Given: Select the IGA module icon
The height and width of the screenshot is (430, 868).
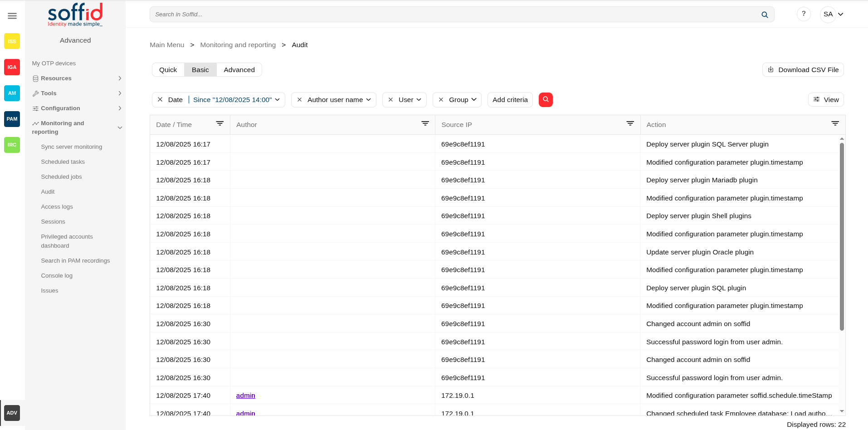Looking at the screenshot, I should point(12,67).
